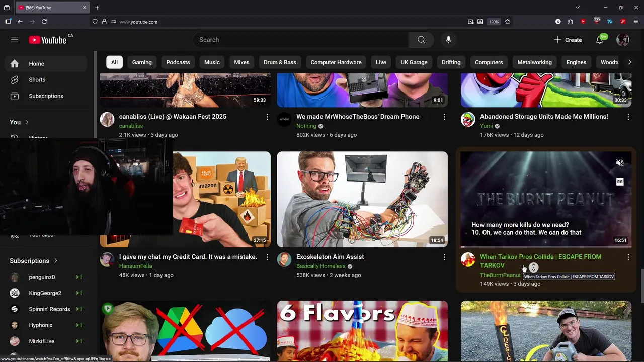
Task: Open 'When Tarkov Pros Collide' title
Action: (x=541, y=261)
